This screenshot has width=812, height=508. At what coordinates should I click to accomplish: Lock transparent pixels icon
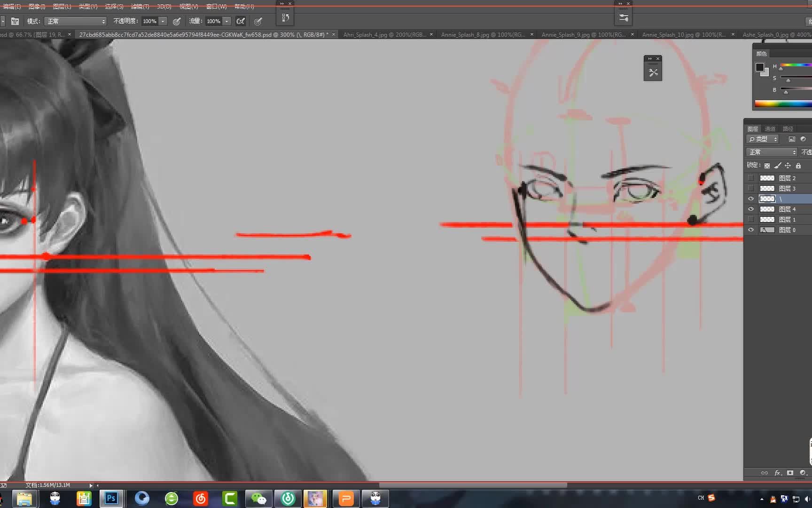[767, 166]
